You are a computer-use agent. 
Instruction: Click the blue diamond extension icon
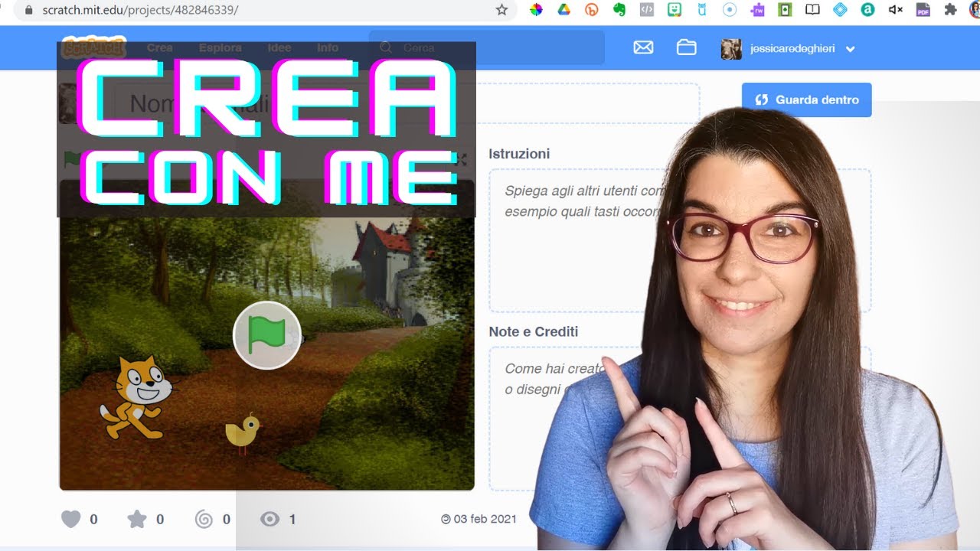[x=840, y=10]
